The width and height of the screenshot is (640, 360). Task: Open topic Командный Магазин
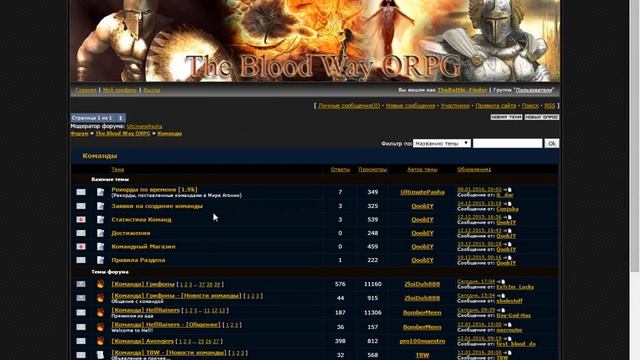tap(143, 246)
